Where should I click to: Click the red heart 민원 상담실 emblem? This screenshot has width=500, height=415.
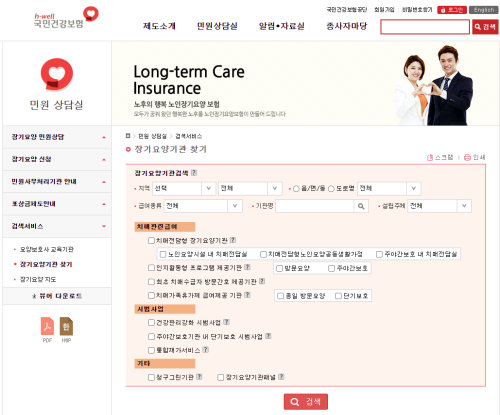pos(57,74)
